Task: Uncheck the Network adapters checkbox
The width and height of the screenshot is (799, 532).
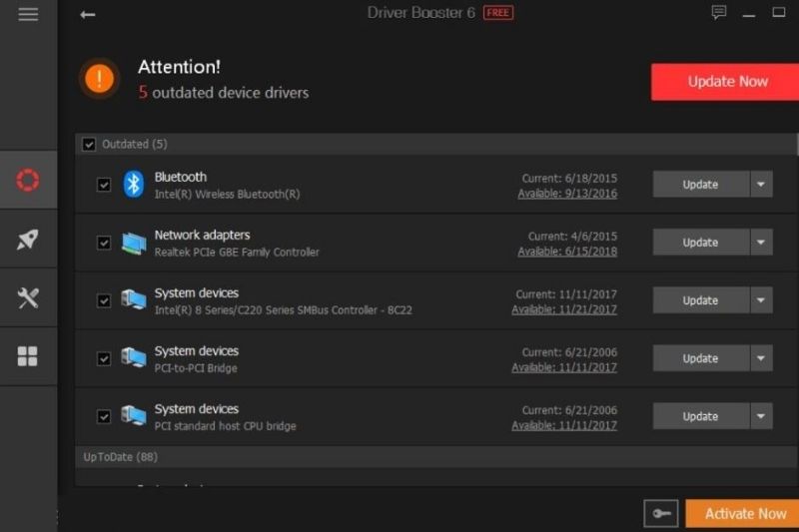Action: [x=104, y=243]
